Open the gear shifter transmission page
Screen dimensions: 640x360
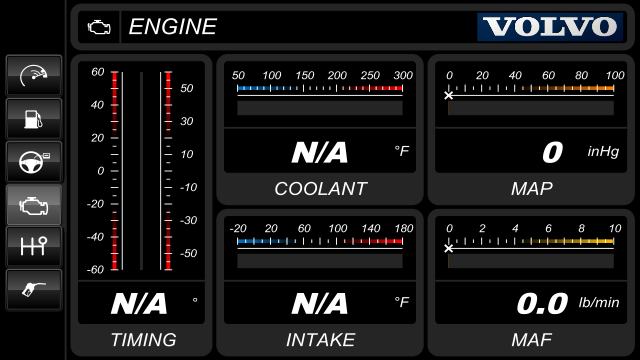point(33,247)
